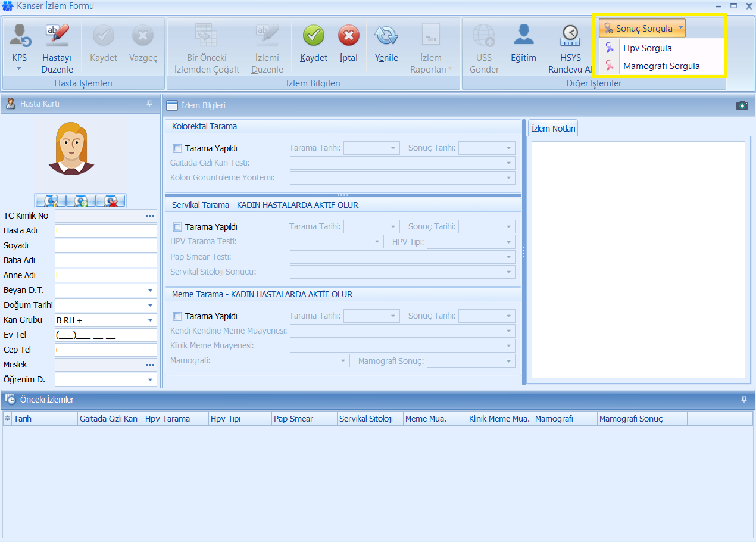The image size is (756, 542).
Task: Pin the Hasta Kartı panel
Action: click(x=149, y=104)
